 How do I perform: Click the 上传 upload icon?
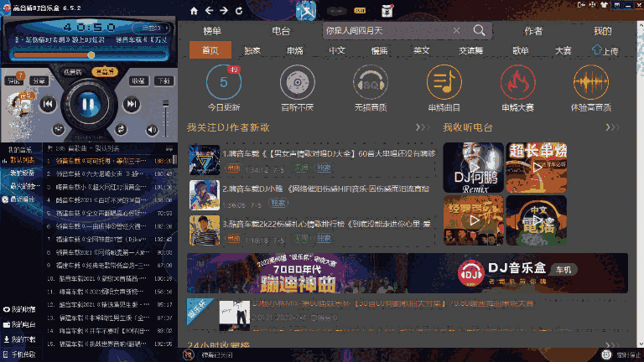click(x=605, y=50)
